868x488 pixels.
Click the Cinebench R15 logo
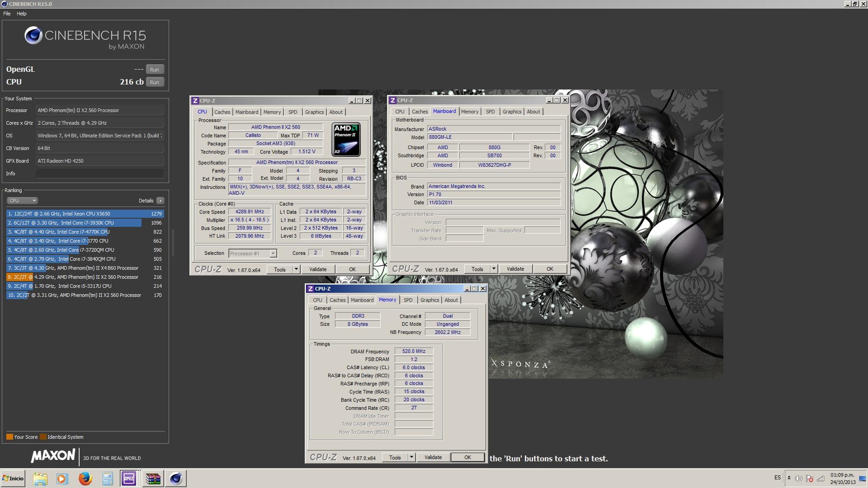pyautogui.click(x=85, y=38)
